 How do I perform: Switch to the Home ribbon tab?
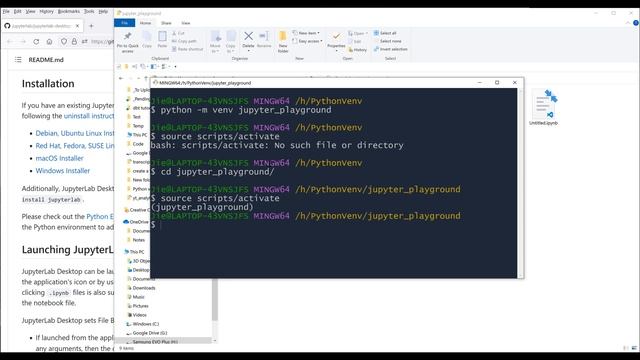click(x=145, y=23)
